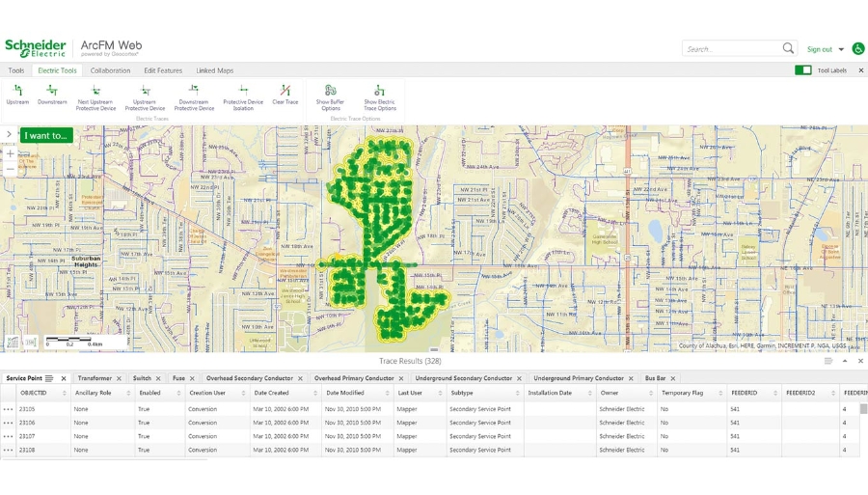Click the search magnifier icon
This screenshot has width=868, height=495.
(788, 48)
